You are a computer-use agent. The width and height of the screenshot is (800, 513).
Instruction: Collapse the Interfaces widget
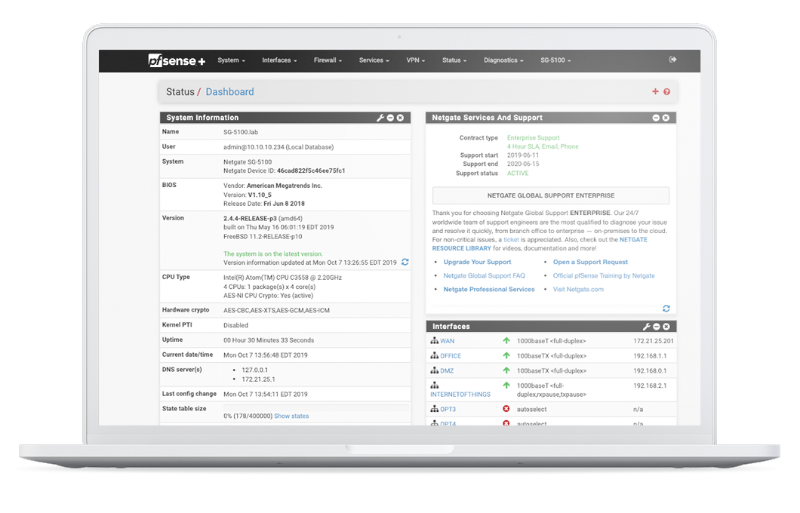[x=656, y=327]
